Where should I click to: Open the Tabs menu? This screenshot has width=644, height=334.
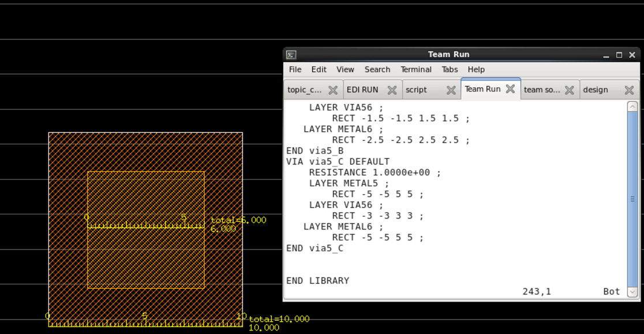(450, 69)
